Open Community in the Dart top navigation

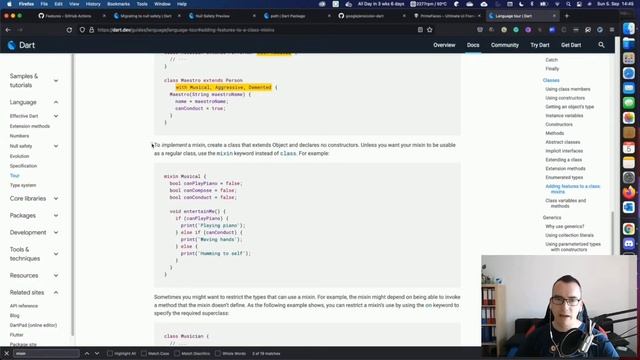coord(504,45)
